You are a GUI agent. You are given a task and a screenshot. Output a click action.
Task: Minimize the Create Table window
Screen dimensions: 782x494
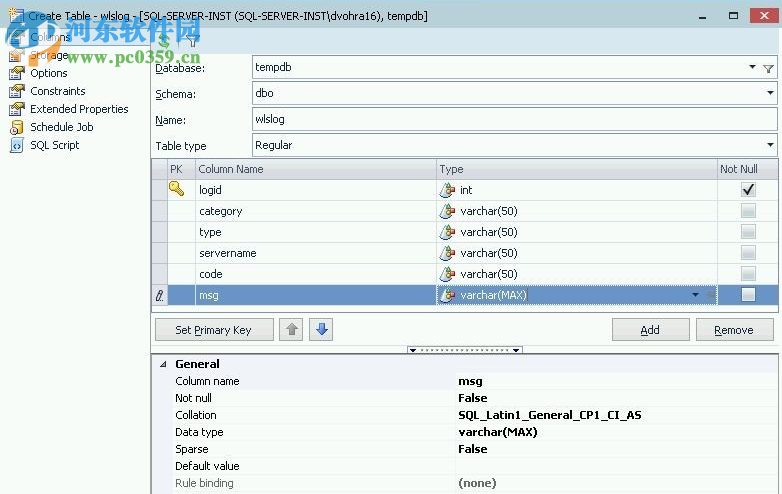click(x=702, y=16)
